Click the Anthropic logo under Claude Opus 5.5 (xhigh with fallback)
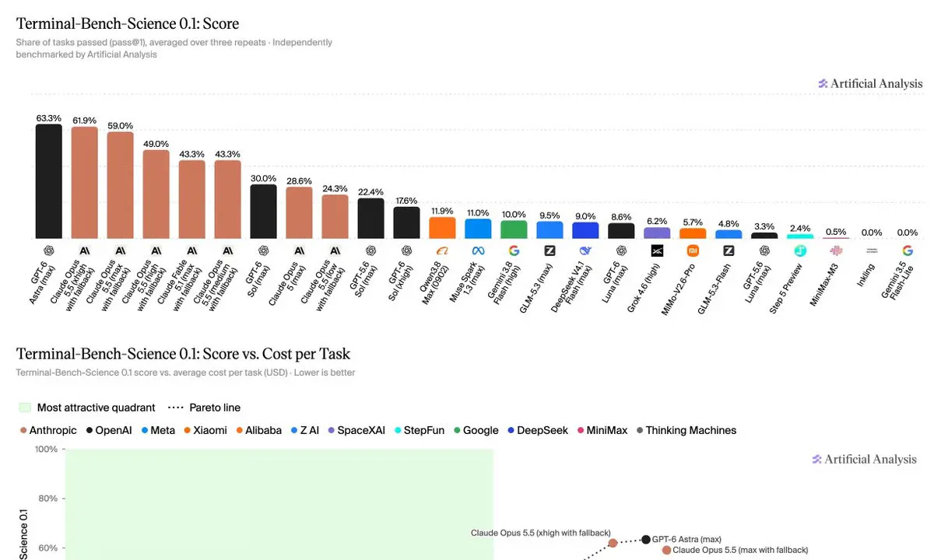 tap(84, 250)
